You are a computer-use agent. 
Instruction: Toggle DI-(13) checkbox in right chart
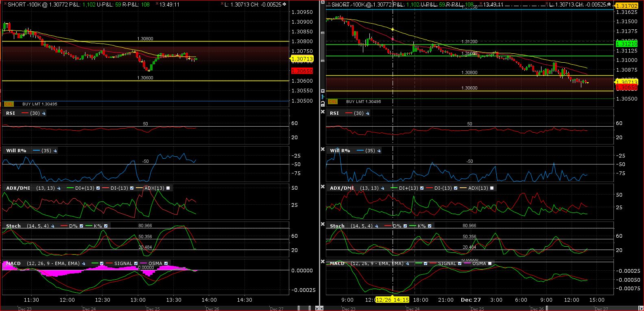click(455, 188)
